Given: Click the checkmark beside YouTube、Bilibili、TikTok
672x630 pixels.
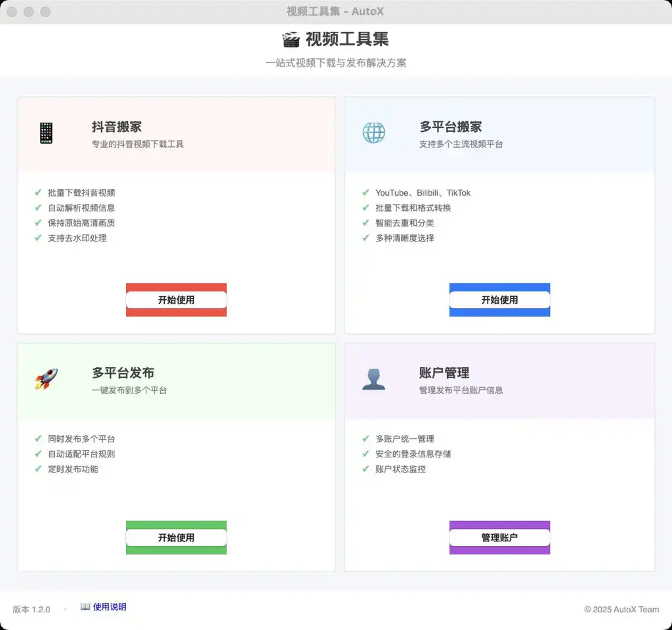Looking at the screenshot, I should click(x=366, y=192).
